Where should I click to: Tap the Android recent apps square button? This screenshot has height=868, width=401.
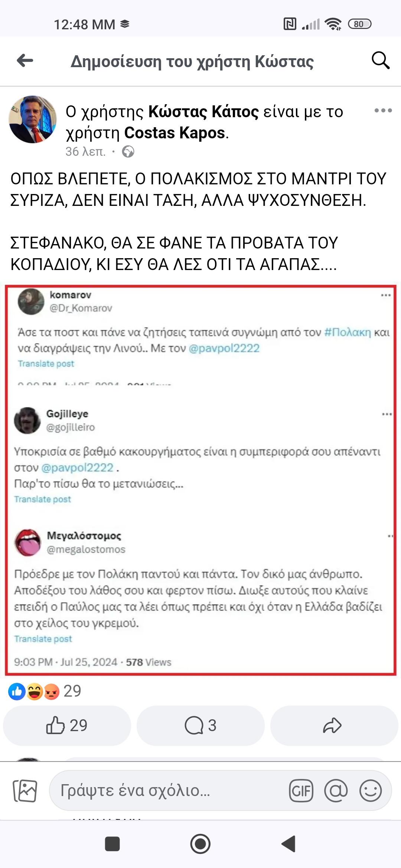click(112, 844)
